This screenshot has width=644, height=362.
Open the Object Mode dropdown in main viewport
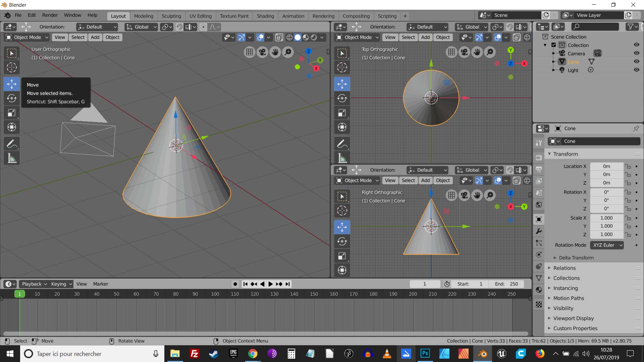pos(28,37)
